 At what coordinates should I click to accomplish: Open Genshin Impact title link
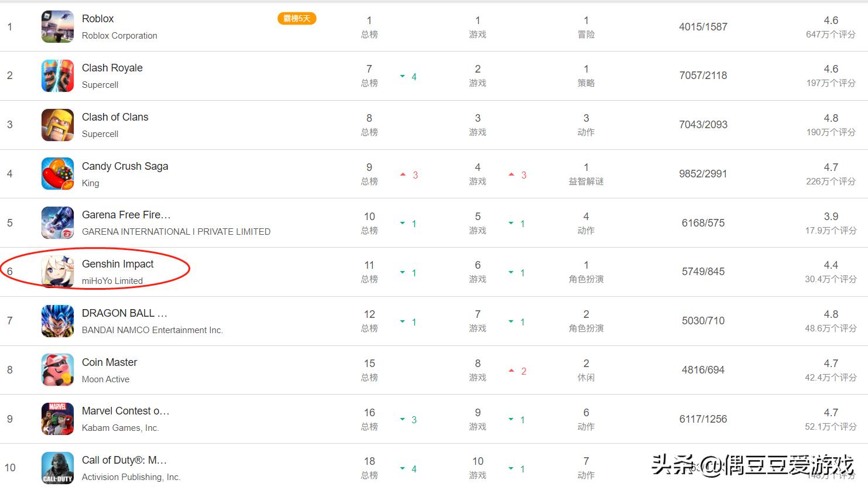click(x=118, y=264)
